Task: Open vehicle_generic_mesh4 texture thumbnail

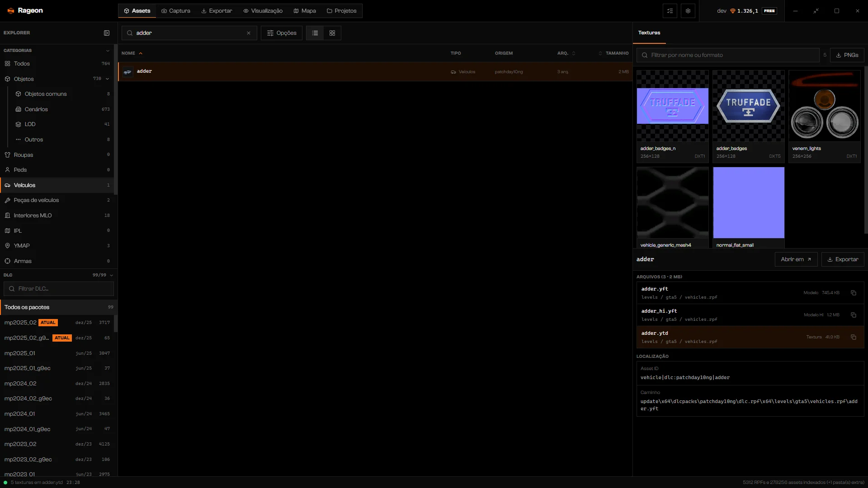Action: coord(673,203)
